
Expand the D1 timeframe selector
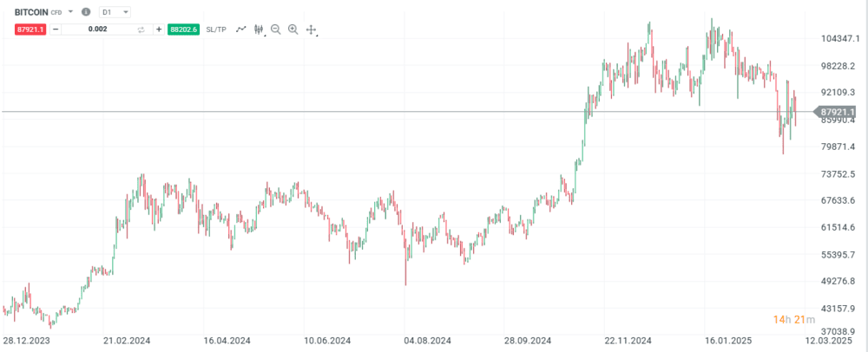pos(115,12)
